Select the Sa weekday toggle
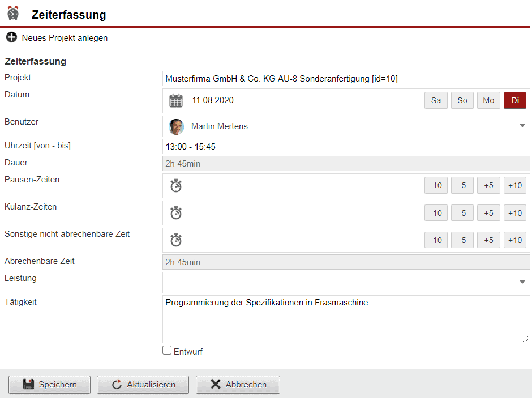This screenshot has width=532, height=409. [x=436, y=100]
